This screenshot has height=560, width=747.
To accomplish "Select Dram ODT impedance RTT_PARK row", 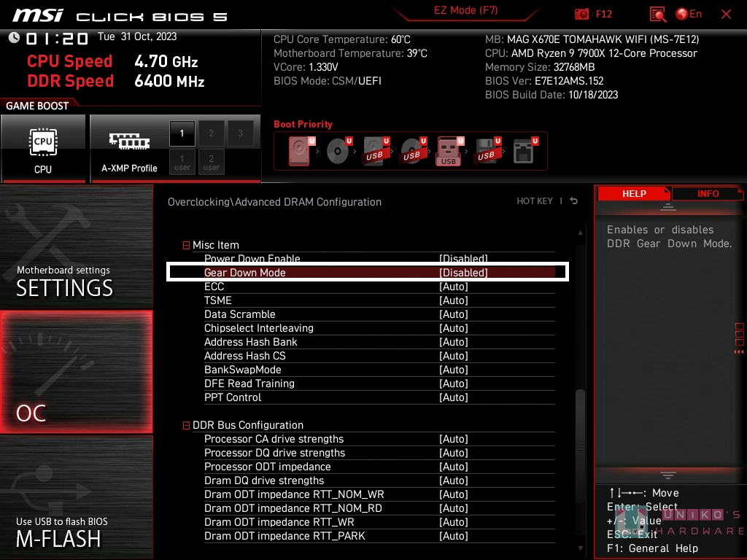I will tap(379, 535).
